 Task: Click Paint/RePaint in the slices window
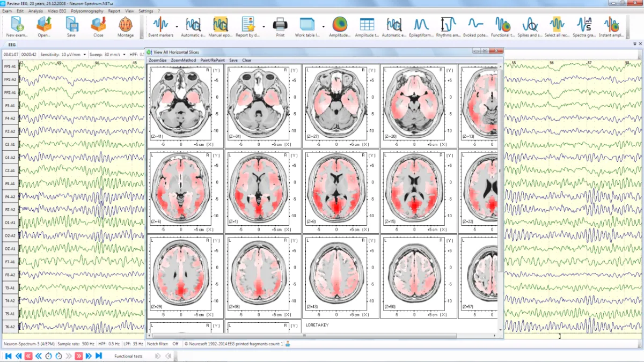(x=213, y=60)
